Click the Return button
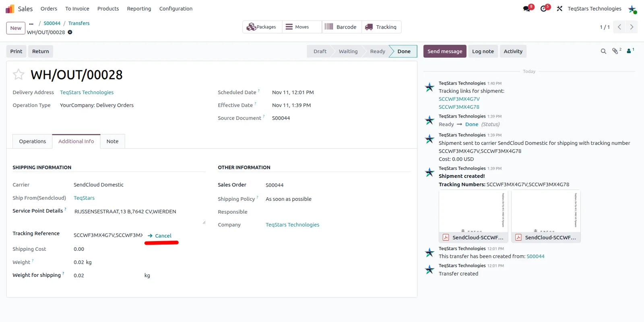 [x=41, y=52]
